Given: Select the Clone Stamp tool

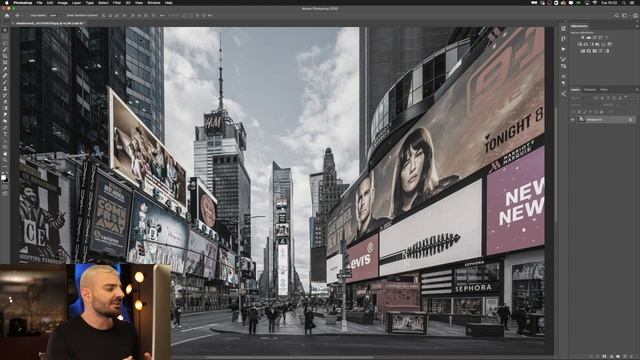Looking at the screenshot, I should (x=5, y=88).
